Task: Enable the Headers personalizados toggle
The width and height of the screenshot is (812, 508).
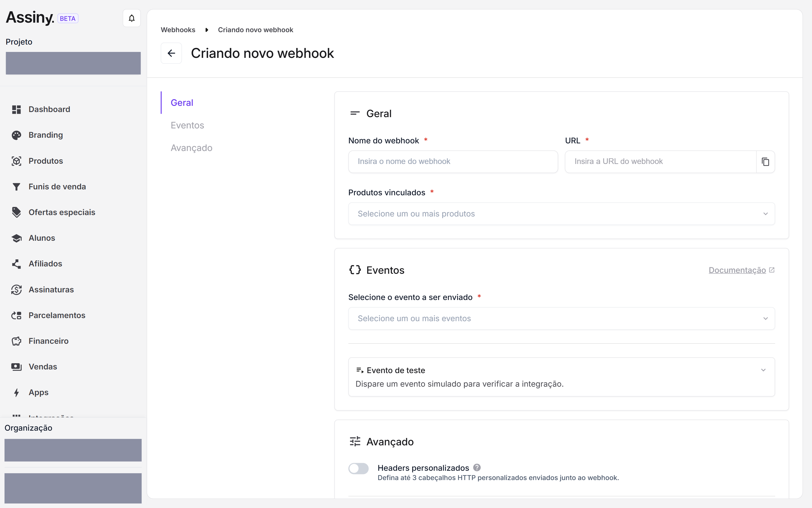Action: click(358, 468)
